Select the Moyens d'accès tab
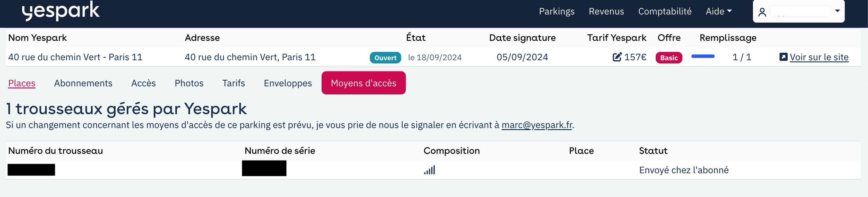Image resolution: width=868 pixels, height=197 pixels. (x=364, y=83)
